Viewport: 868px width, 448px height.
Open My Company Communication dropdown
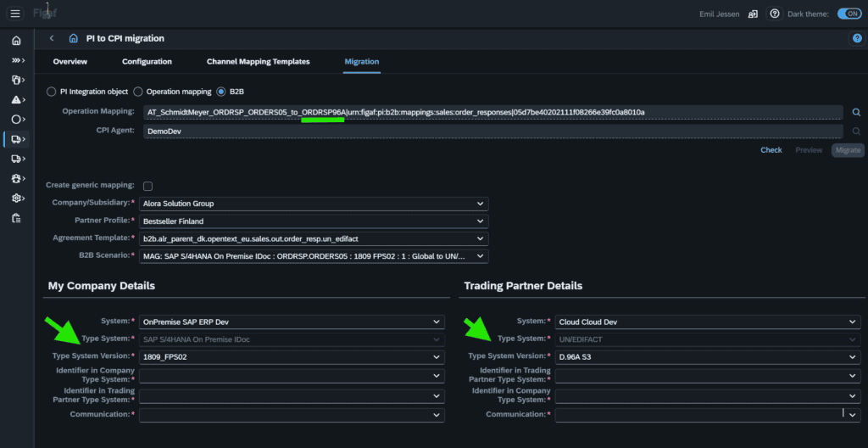click(x=292, y=415)
